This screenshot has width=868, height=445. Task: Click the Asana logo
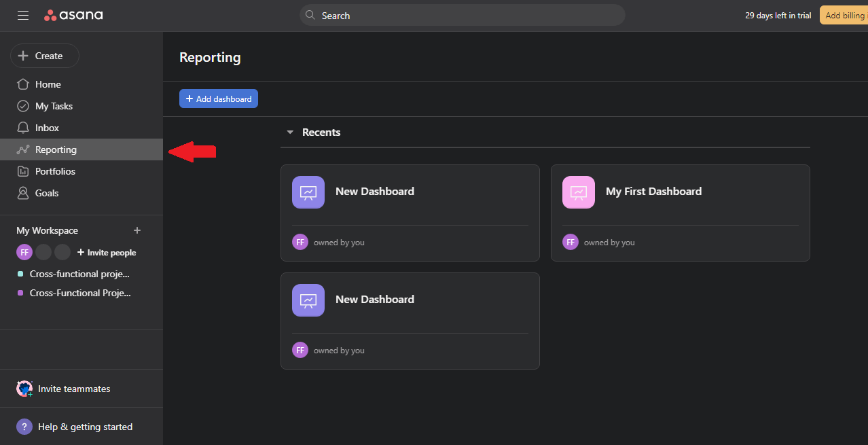(x=73, y=14)
